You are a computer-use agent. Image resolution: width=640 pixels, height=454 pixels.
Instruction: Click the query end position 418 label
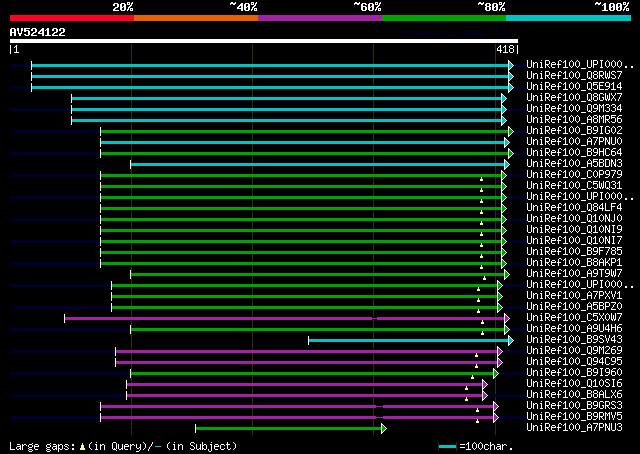click(x=505, y=49)
